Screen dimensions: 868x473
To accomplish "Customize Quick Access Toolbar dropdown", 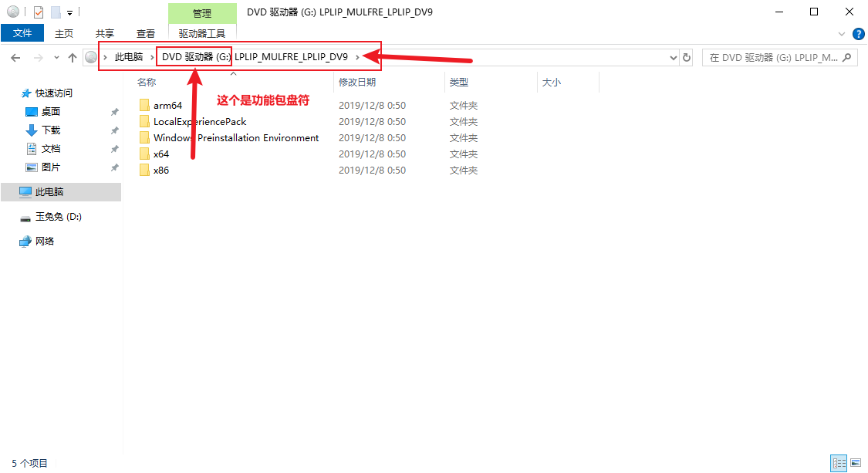I will click(x=69, y=12).
